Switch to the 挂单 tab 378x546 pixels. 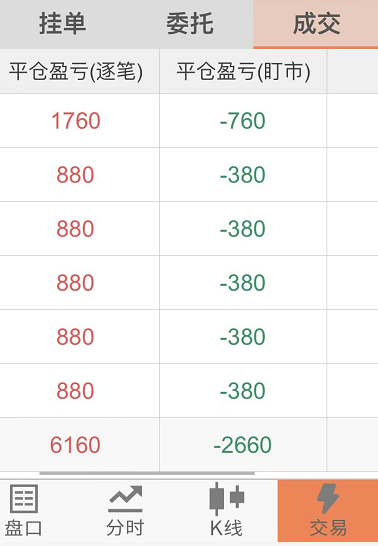tap(63, 24)
